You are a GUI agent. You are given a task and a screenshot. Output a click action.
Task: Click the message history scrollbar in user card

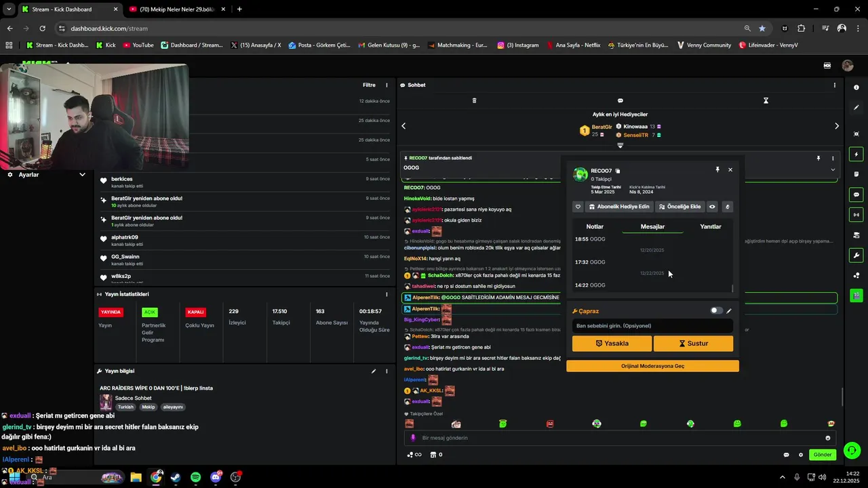coord(732,288)
